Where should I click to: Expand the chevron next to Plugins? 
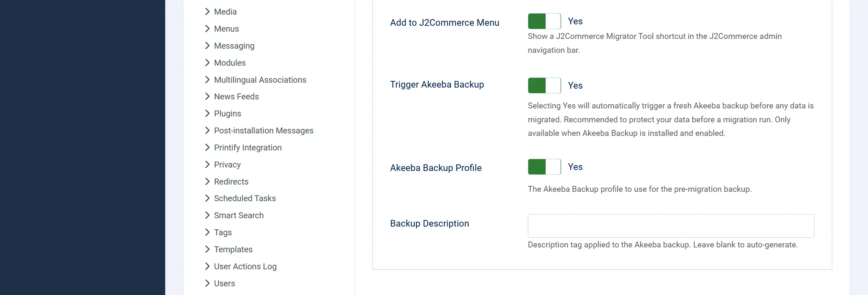click(x=207, y=113)
